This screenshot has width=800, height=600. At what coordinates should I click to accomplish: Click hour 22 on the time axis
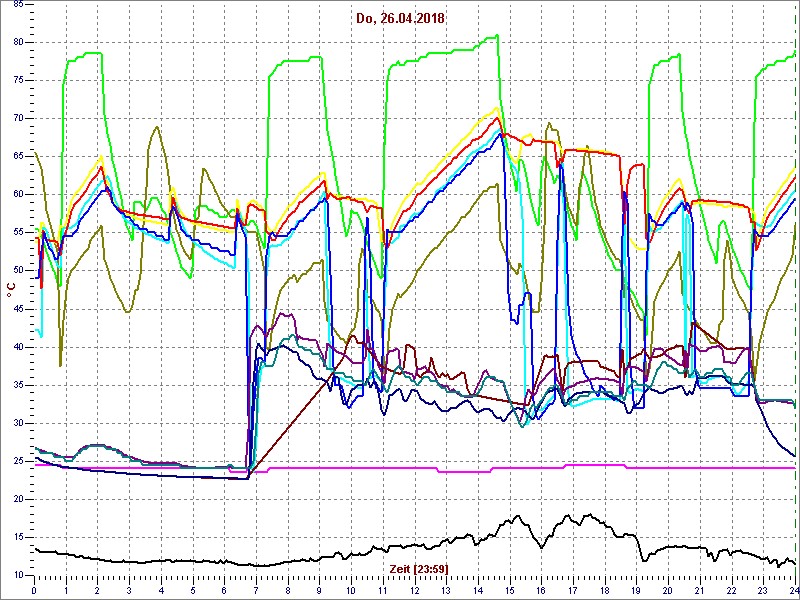(x=732, y=590)
